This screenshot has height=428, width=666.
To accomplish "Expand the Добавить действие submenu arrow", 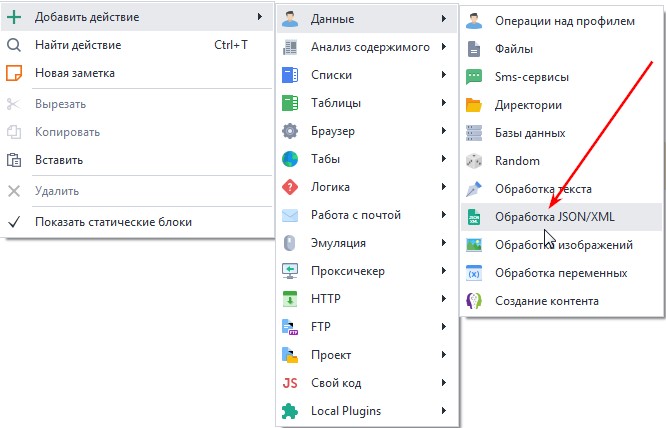I will coord(260,17).
